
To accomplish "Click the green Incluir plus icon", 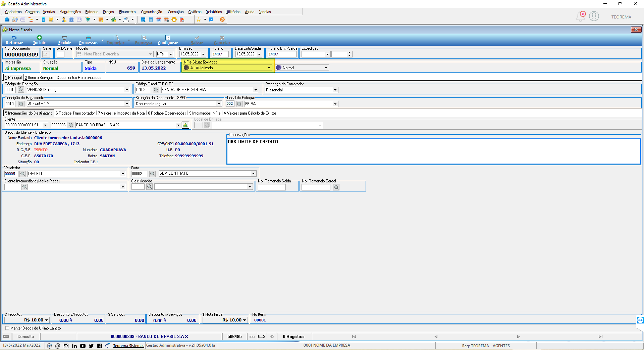I will pyautogui.click(x=39, y=38).
